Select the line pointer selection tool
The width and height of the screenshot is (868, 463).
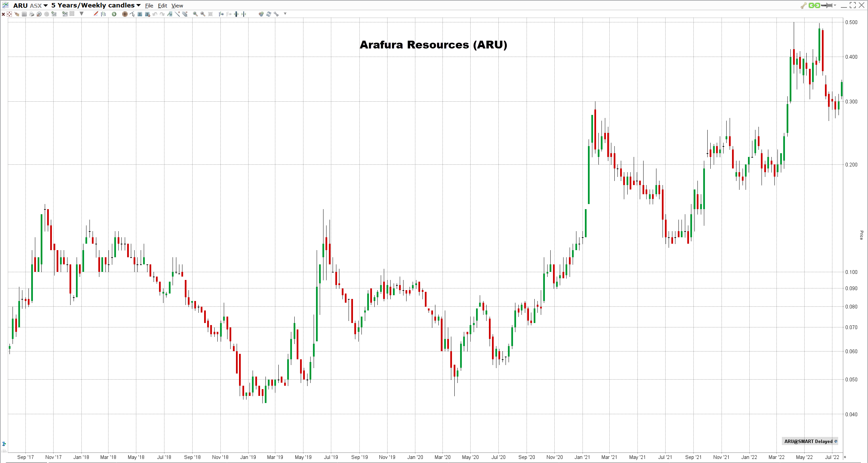[132, 14]
